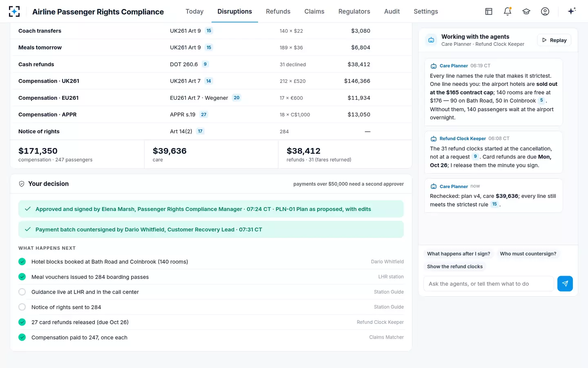Click the bot icon on the Refund Clock Keeper message
Screen dimensions: 588x368
point(434,139)
